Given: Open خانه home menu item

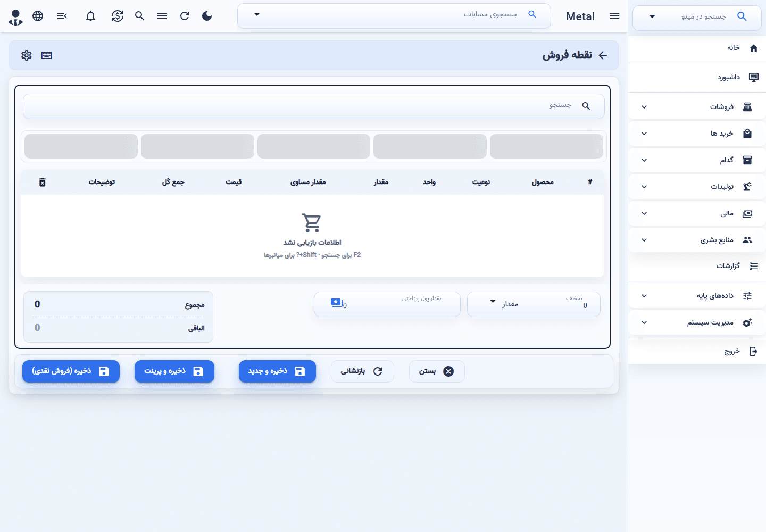Looking at the screenshot, I should click(697, 48).
